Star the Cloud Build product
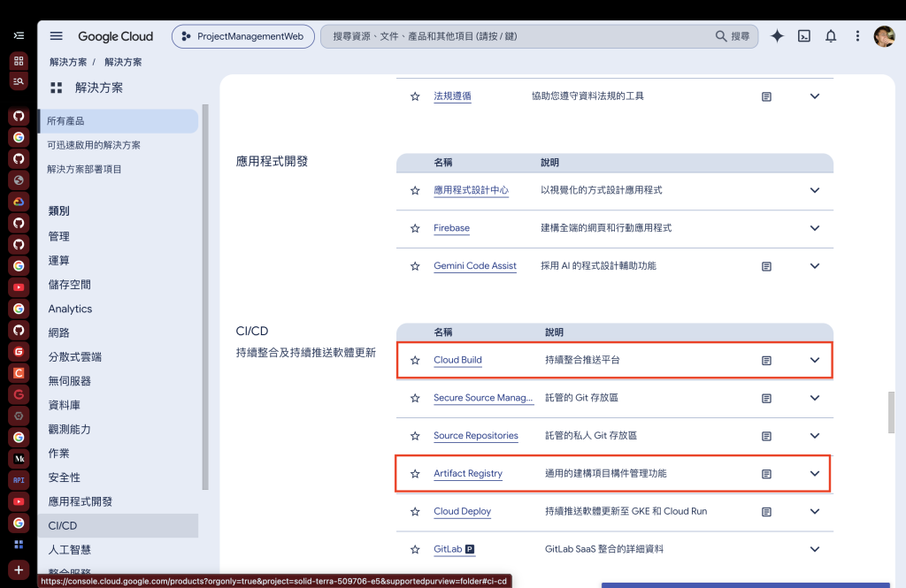The height and width of the screenshot is (588, 906). coord(415,361)
